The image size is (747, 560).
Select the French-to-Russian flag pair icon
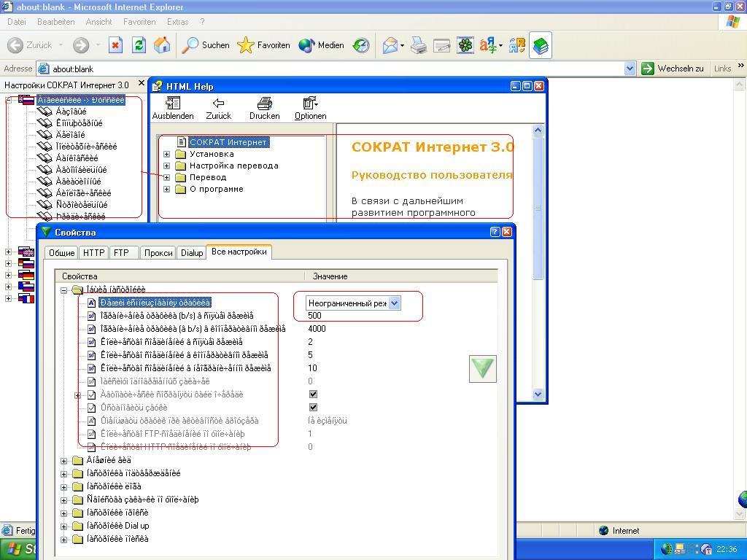(x=26, y=287)
